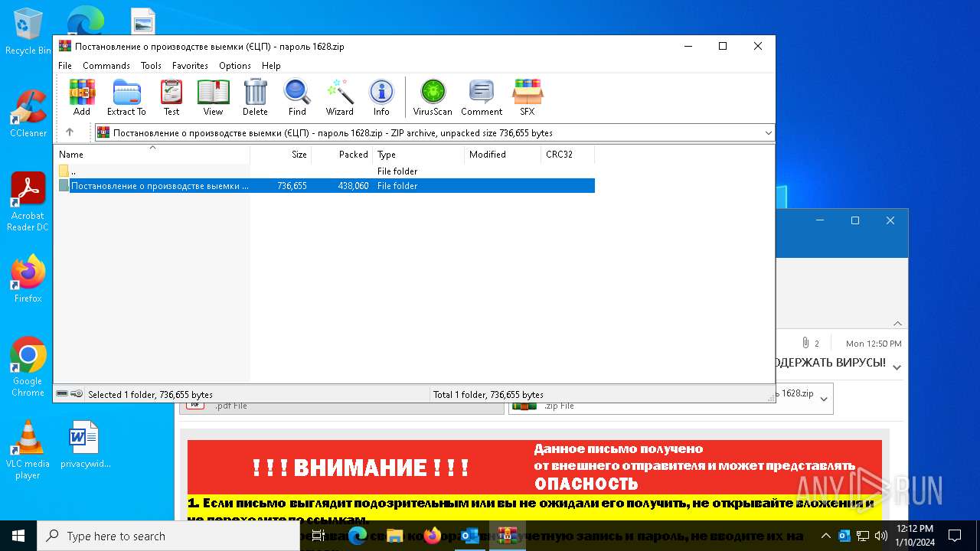This screenshot has width=980, height=551.
Task: Open File Explorer from the taskbar
Action: pos(395,536)
